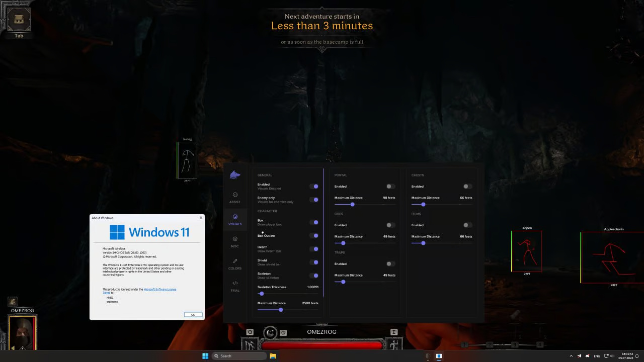Image resolution: width=644 pixels, height=362 pixels.
Task: Disable the Skeleton drawing toggle
Action: click(314, 276)
